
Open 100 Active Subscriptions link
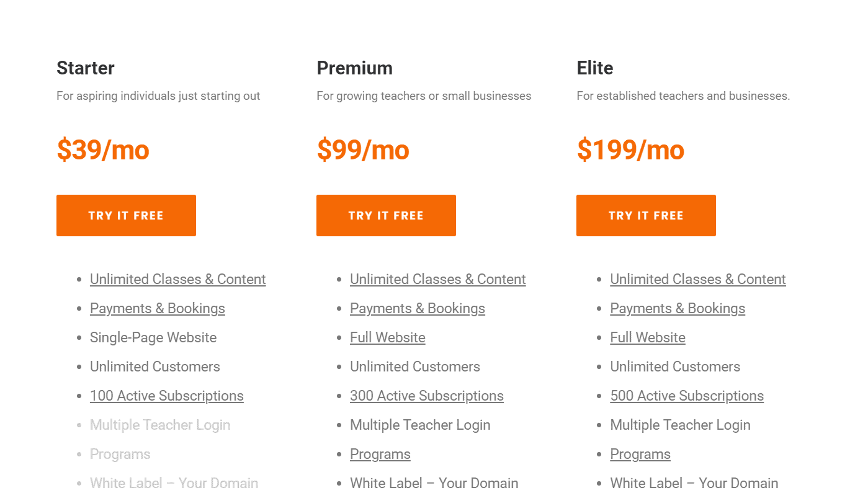166,396
